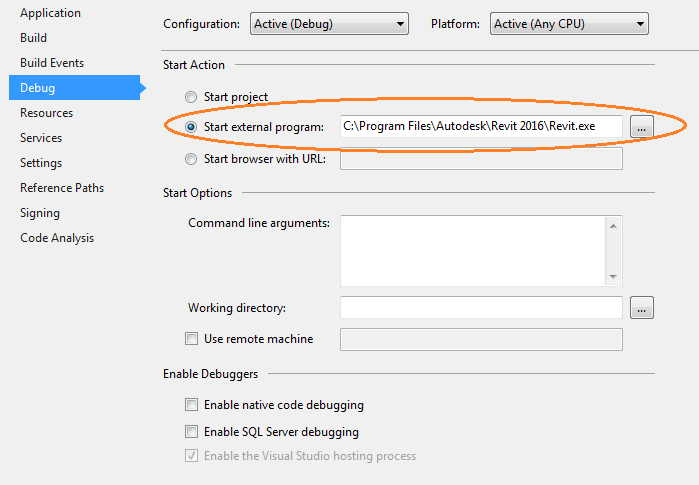Enable native code debugging checkbox
The height and width of the screenshot is (485, 699).
[191, 405]
